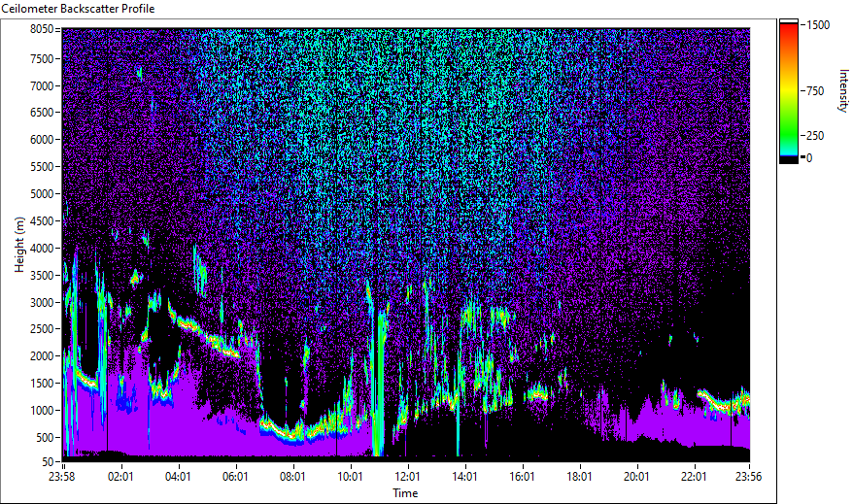Select the 20:01 time axis label
The height and width of the screenshot is (504, 853).
[x=636, y=477]
